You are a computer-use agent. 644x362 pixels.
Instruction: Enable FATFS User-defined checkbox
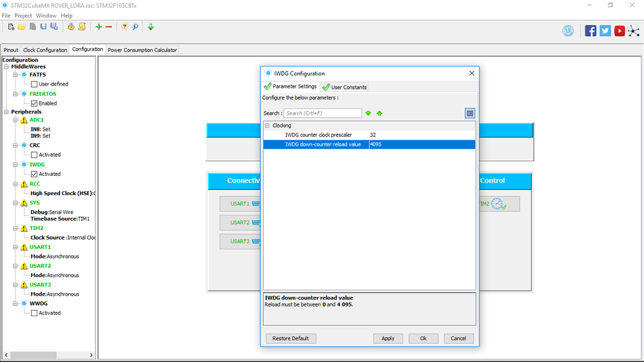click(34, 84)
